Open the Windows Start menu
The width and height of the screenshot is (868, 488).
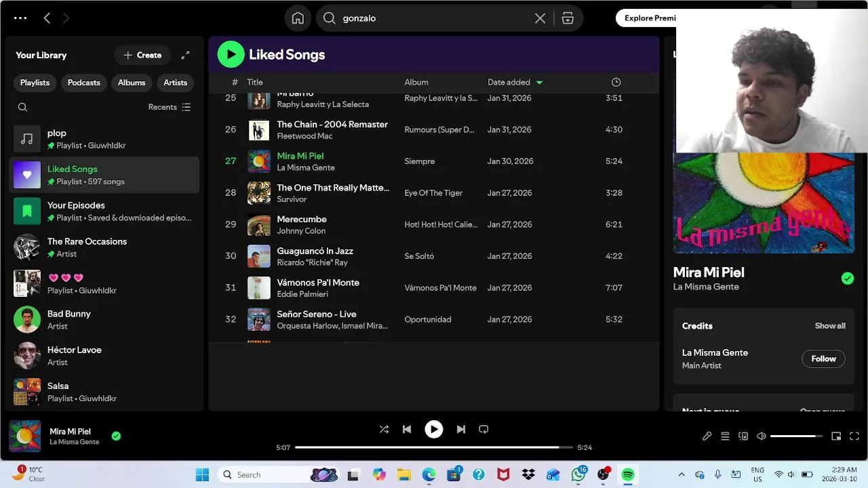tap(202, 474)
